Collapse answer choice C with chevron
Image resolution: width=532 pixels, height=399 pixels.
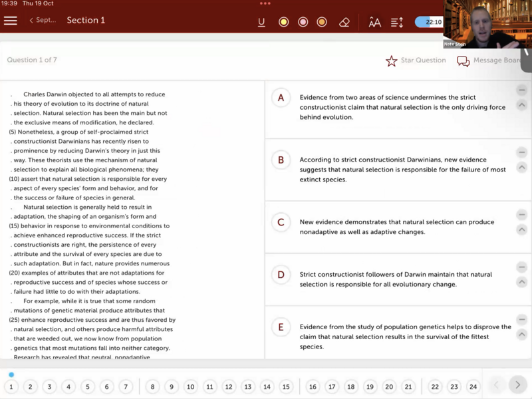tap(522, 229)
